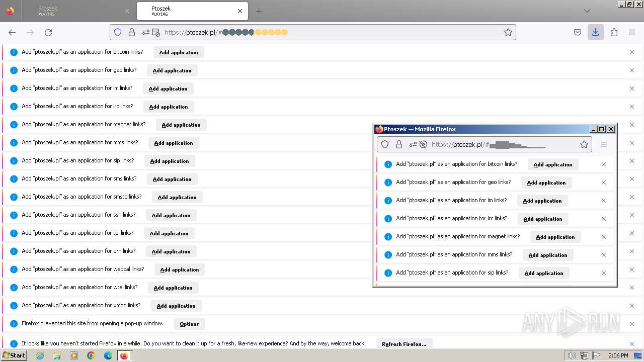The height and width of the screenshot is (362, 644).
Task: Click the Refresh Firefox button
Action: (x=404, y=344)
